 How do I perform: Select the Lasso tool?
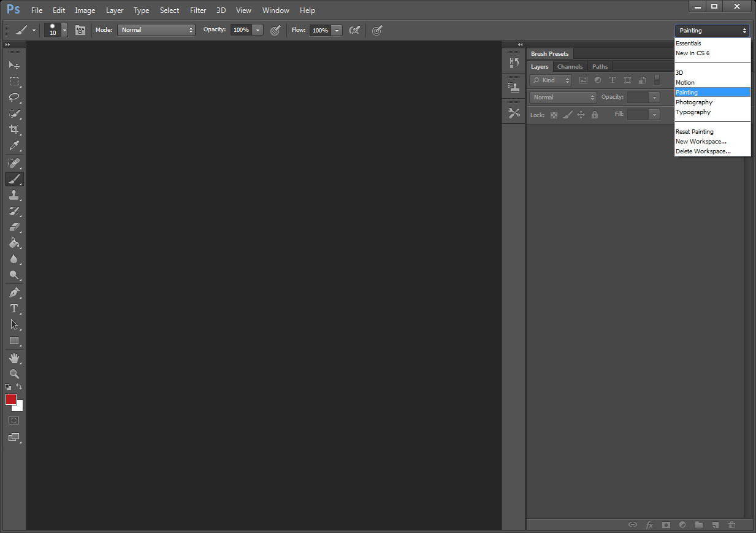(13, 98)
